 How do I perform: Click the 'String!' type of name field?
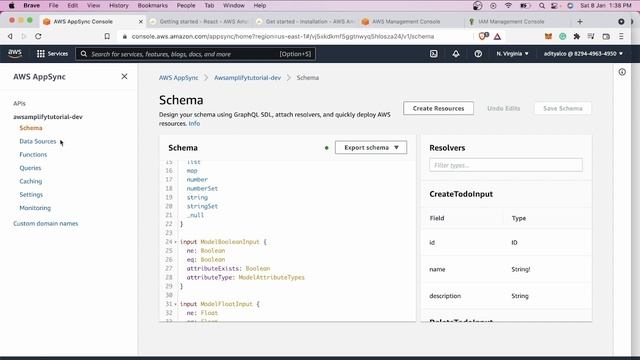(521, 269)
